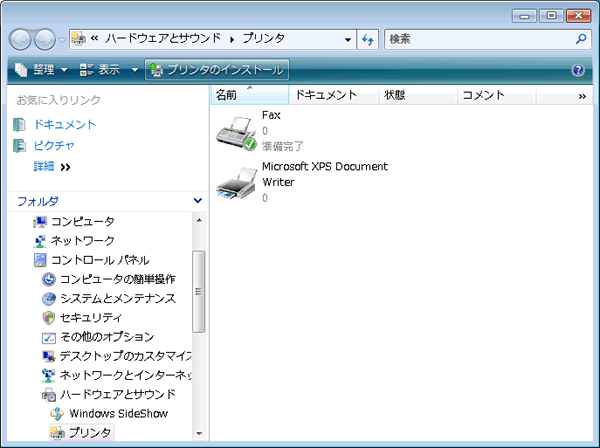Viewport: 600px width, 448px height.
Task: Click the ピクチャ favorite link icon
Action: 20,146
